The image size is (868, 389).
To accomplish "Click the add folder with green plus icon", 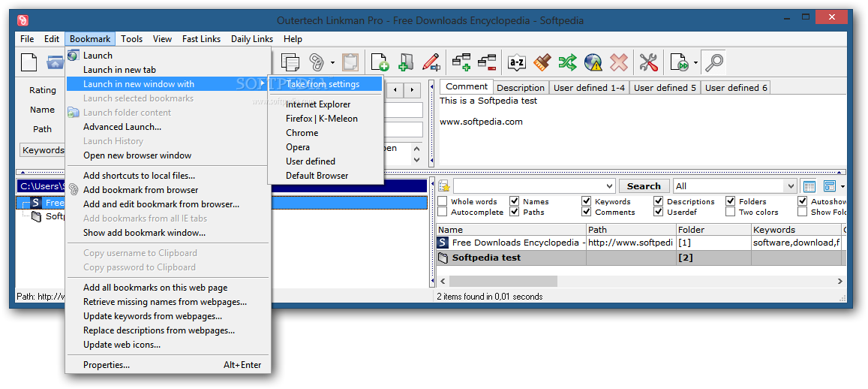I will [x=406, y=62].
